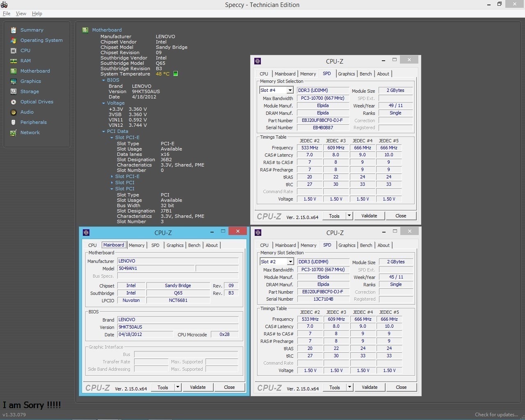525x420 pixels.
Task: Select the Optical Drives sidebar icon
Action: [14, 102]
